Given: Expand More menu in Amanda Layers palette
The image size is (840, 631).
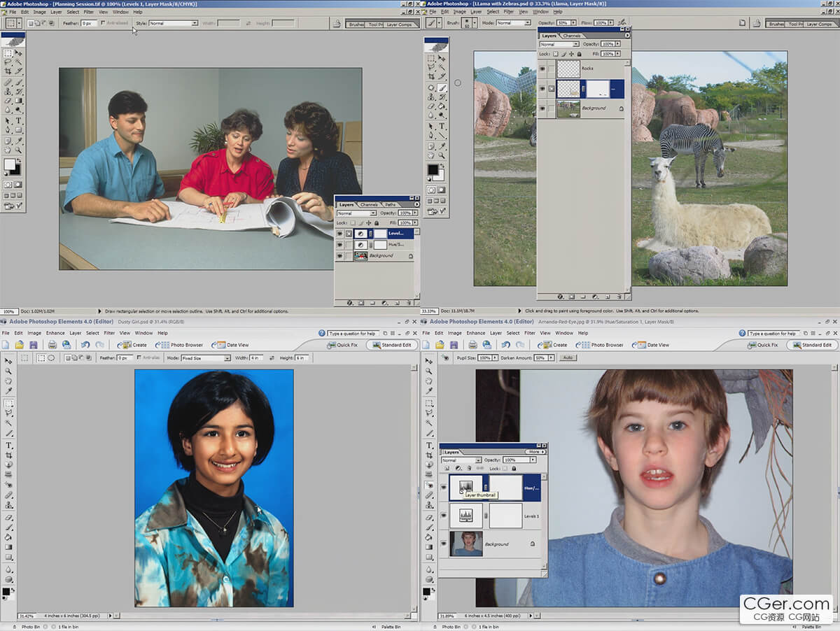Looking at the screenshot, I should pos(535,452).
